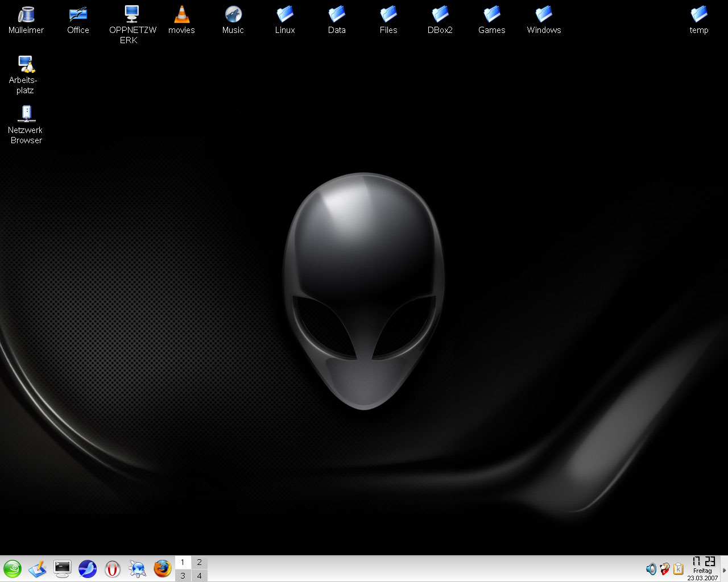The image size is (728, 582).
Task: Switch to virtual desktop 4
Action: point(199,575)
